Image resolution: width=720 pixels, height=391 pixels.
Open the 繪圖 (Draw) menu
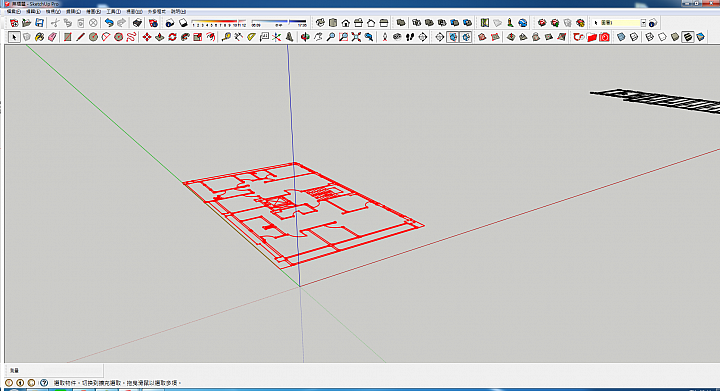[93, 11]
